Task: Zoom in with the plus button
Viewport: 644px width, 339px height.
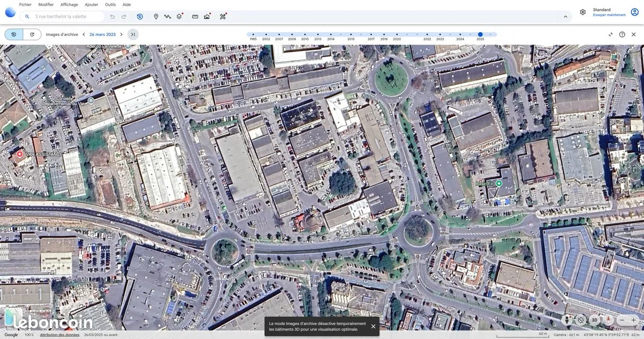Action: point(634,320)
